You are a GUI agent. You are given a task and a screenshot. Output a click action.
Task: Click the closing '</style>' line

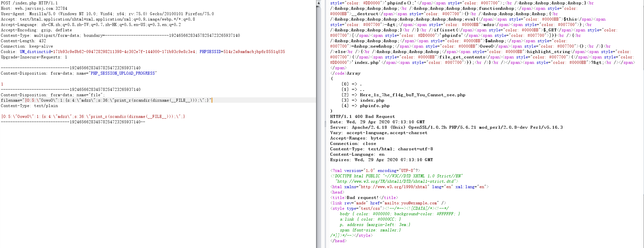point(351,235)
